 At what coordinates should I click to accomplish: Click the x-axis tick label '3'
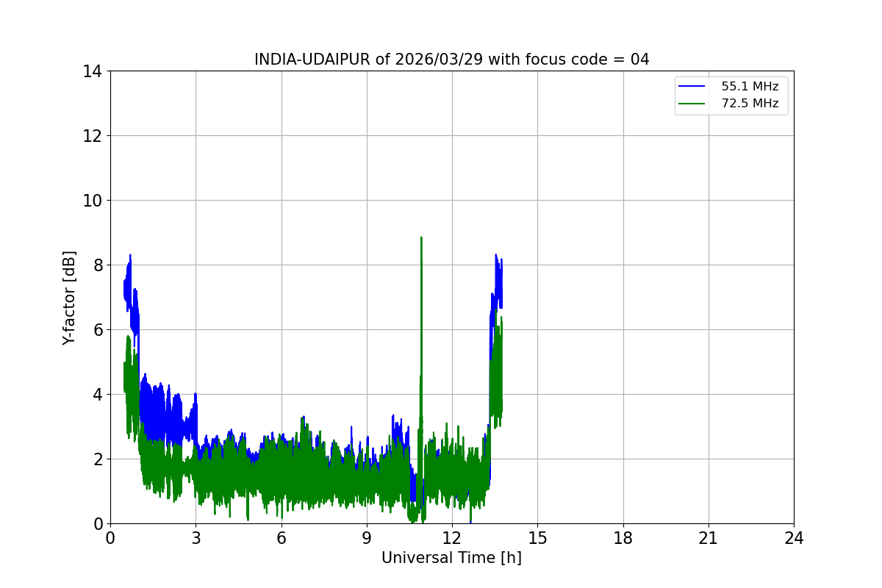click(196, 538)
